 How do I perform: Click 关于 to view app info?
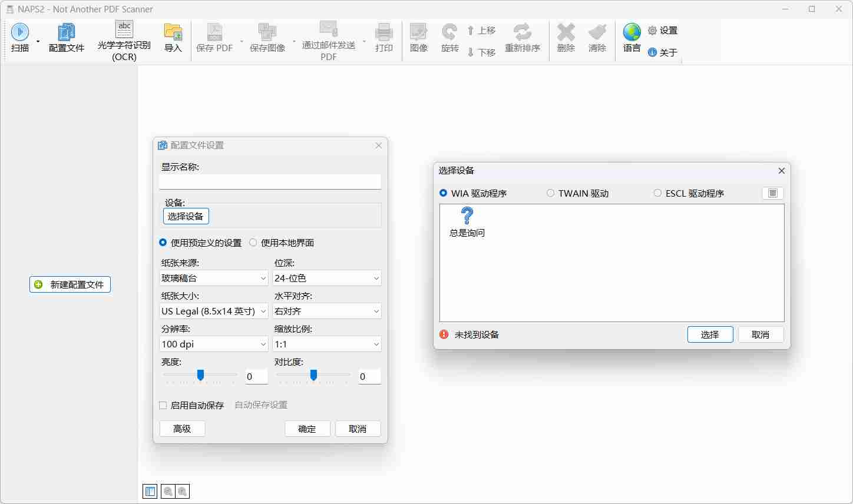(662, 52)
